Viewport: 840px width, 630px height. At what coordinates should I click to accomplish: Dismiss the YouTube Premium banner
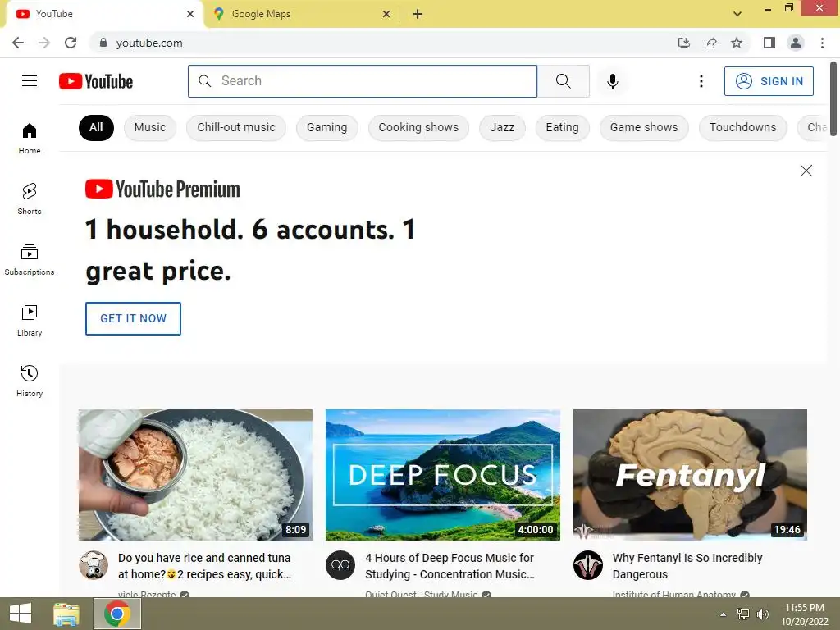(x=806, y=171)
